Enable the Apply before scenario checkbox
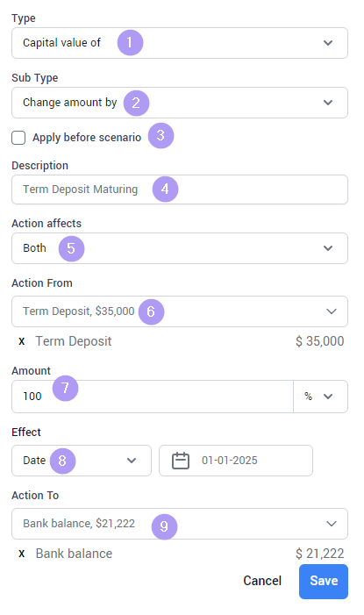Image resolution: width=364 pixels, height=615 pixels. [x=18, y=138]
